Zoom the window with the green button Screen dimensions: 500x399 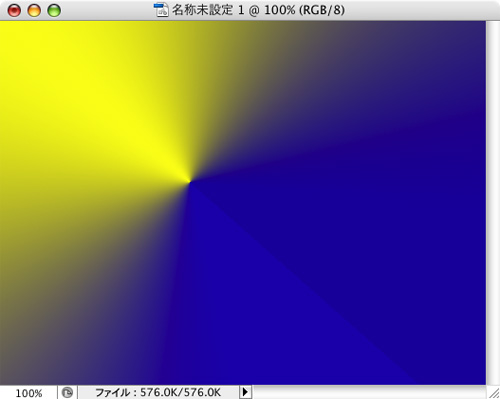click(54, 10)
